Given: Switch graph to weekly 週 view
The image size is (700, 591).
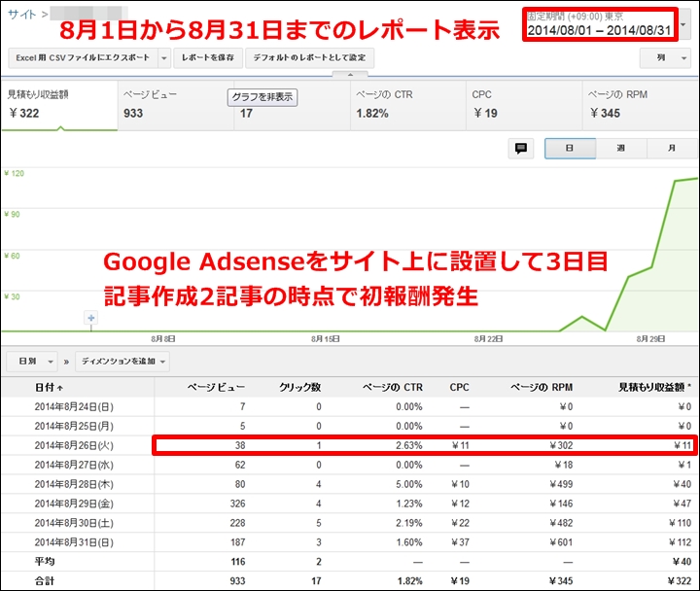Looking at the screenshot, I should (x=621, y=148).
